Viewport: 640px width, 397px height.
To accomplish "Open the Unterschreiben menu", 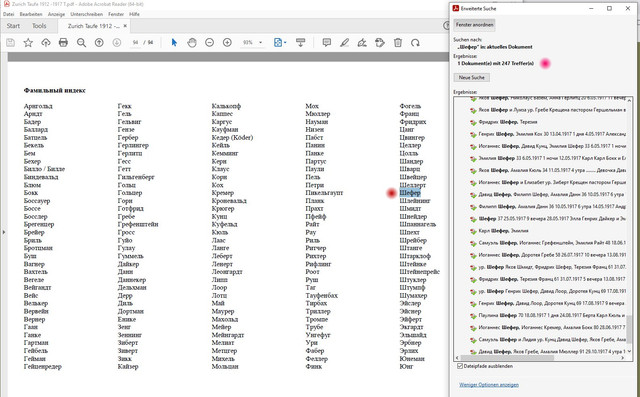I will 87,14.
